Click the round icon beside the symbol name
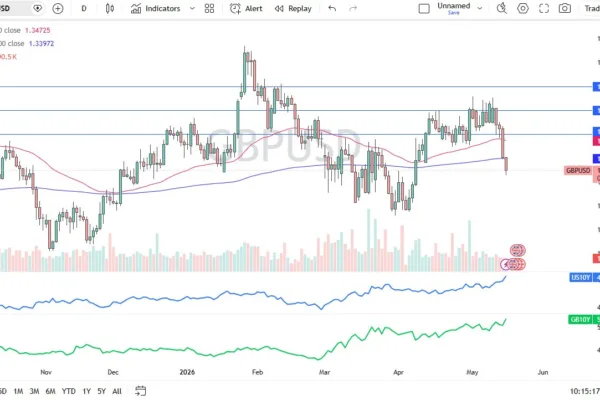 (38, 8)
